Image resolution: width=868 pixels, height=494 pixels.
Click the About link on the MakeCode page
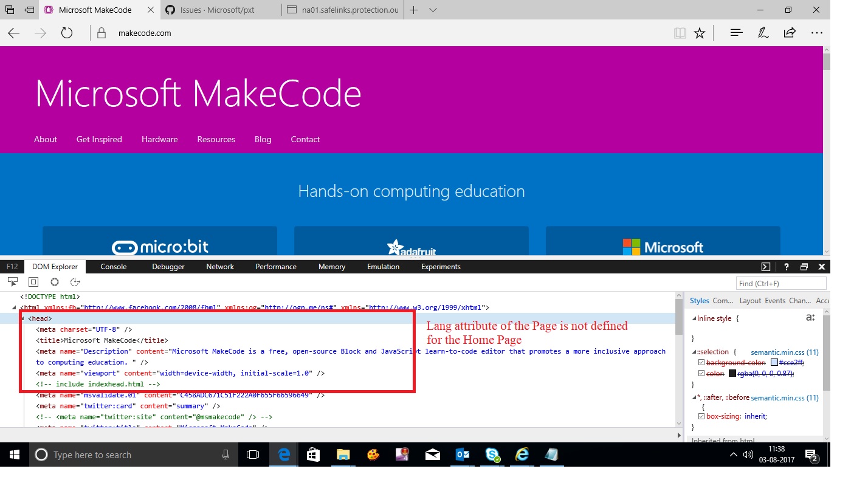point(46,139)
